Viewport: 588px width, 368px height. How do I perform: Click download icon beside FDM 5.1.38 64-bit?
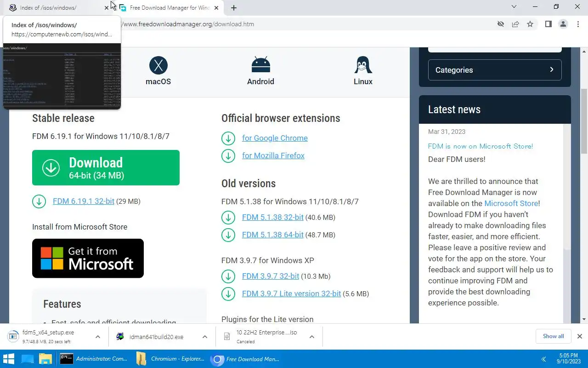click(x=228, y=235)
